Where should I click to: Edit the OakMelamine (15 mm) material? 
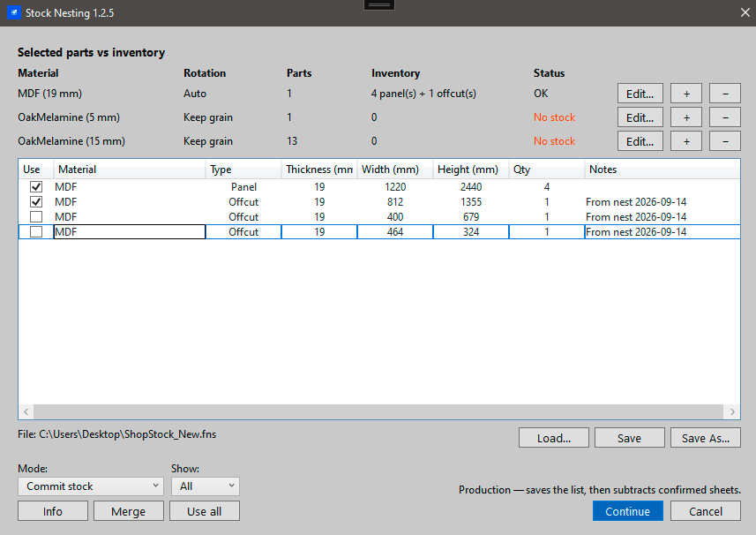[640, 141]
